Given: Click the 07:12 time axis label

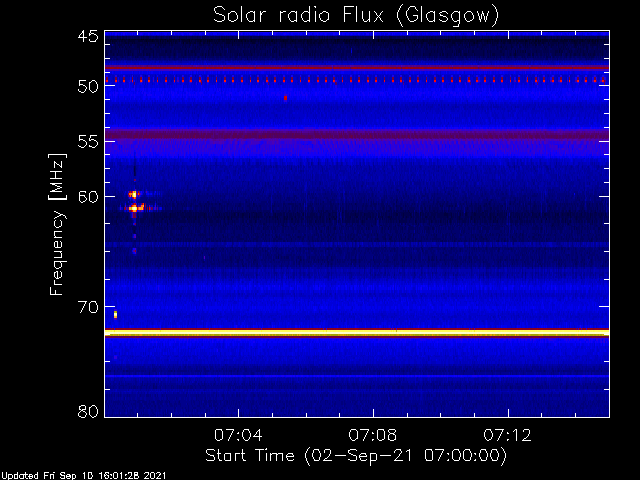Looking at the screenshot, I should point(507,435).
